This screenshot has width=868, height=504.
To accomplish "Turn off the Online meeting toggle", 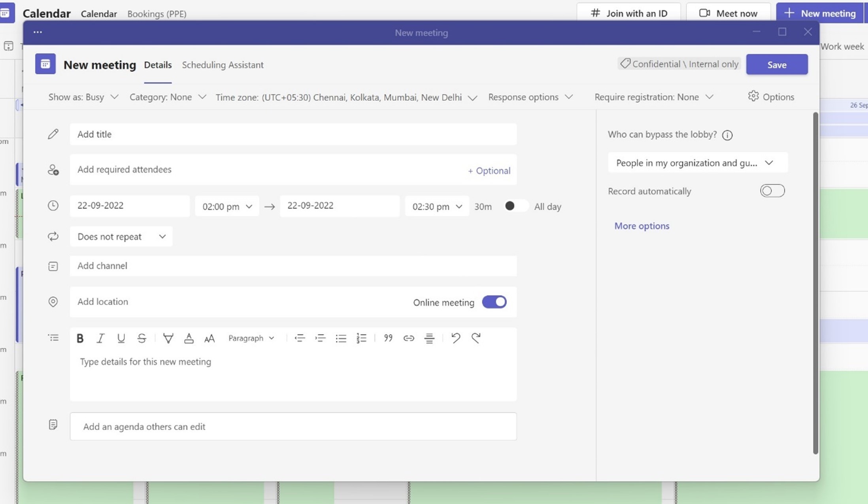I will pos(494,302).
